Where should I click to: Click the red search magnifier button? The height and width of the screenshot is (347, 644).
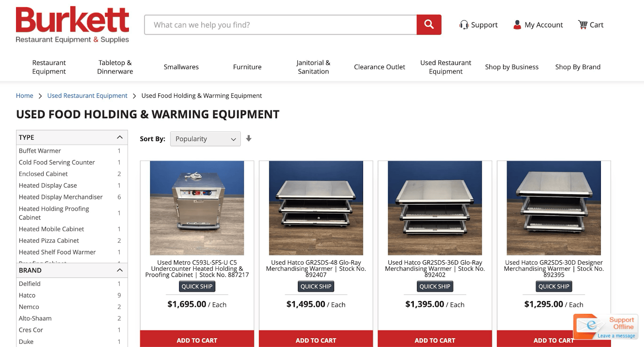point(429,25)
